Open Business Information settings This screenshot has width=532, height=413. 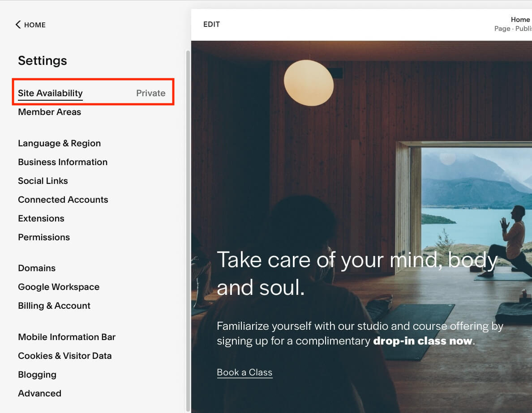click(x=63, y=162)
